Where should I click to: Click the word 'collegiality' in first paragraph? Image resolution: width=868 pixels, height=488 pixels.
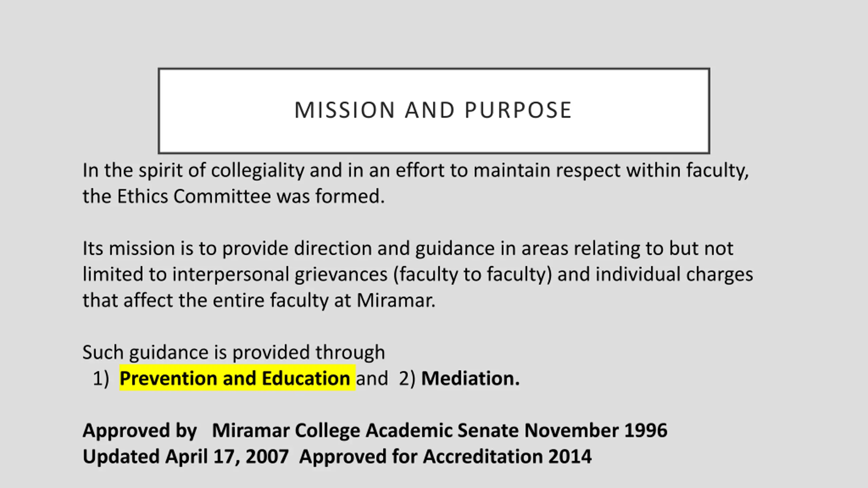click(258, 170)
